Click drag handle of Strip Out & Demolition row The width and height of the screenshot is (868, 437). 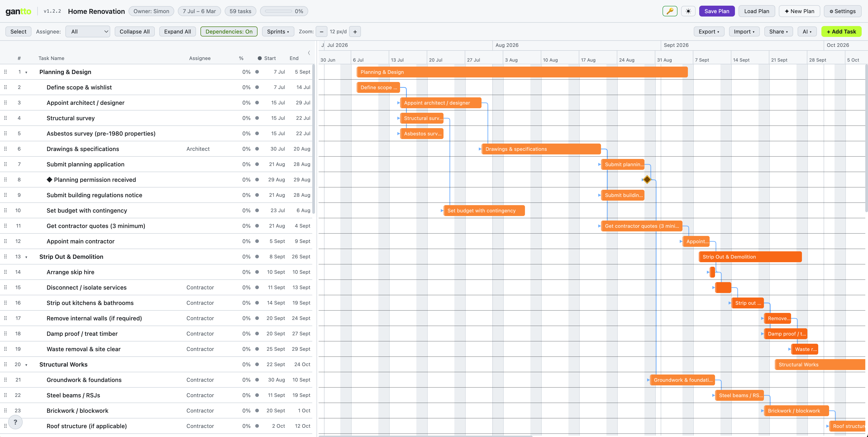(x=5, y=257)
